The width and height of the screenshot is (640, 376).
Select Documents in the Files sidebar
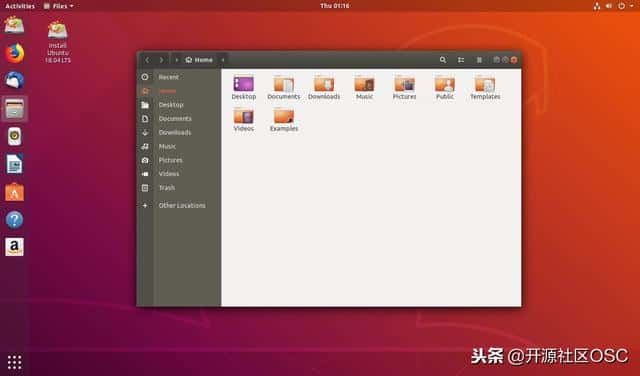[x=178, y=118]
